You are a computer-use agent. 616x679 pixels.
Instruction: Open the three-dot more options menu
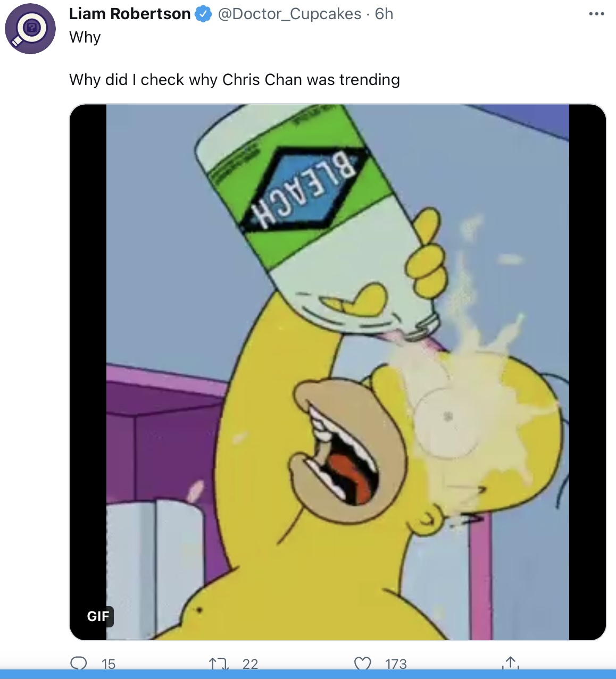pyautogui.click(x=597, y=14)
